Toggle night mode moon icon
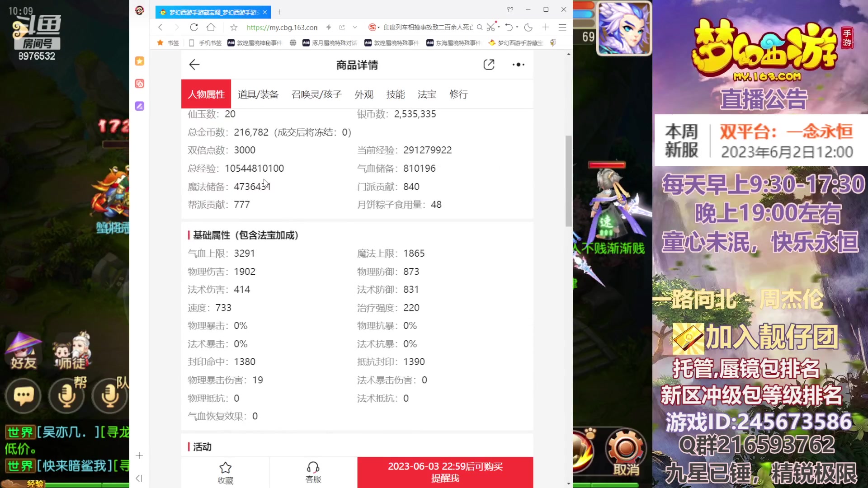 click(528, 28)
